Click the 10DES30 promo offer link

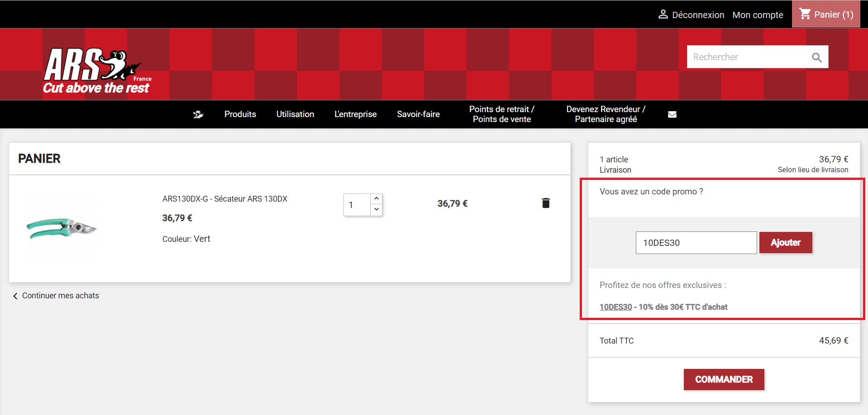615,307
